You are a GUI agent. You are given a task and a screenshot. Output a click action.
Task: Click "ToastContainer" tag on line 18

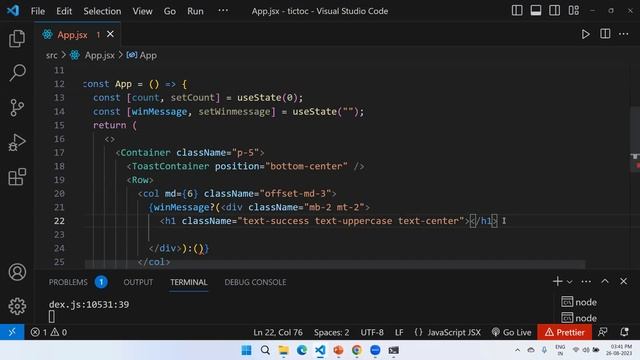171,166
